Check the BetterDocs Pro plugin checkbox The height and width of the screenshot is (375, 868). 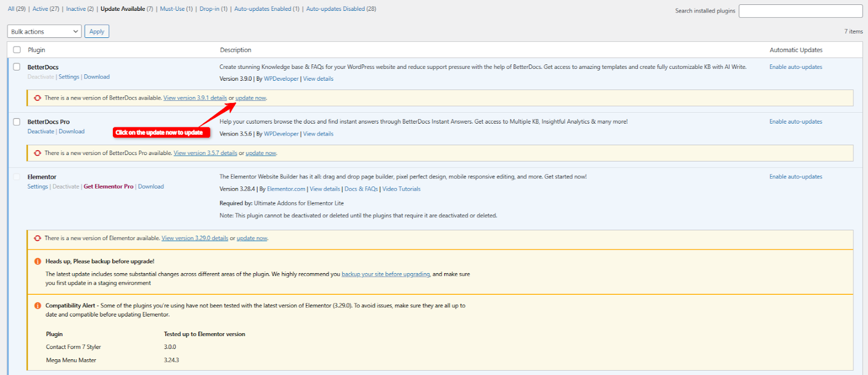17,122
